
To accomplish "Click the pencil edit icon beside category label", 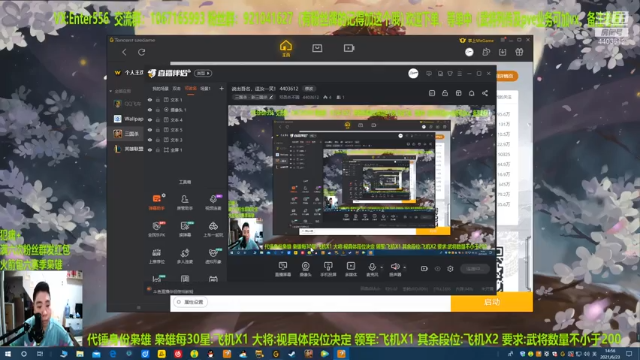I will (x=271, y=97).
